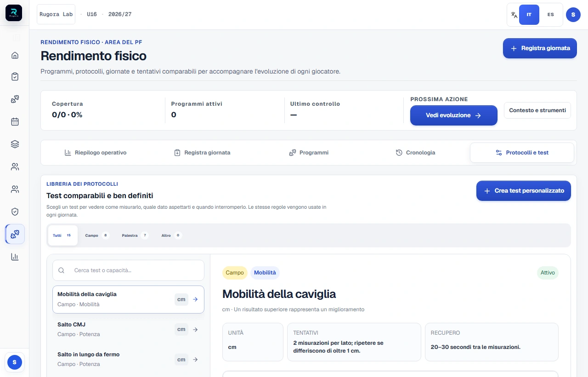The image size is (588, 377).
Task: Click the LIBRERIA DEI PROTOCOLLI label
Action: 82,184
